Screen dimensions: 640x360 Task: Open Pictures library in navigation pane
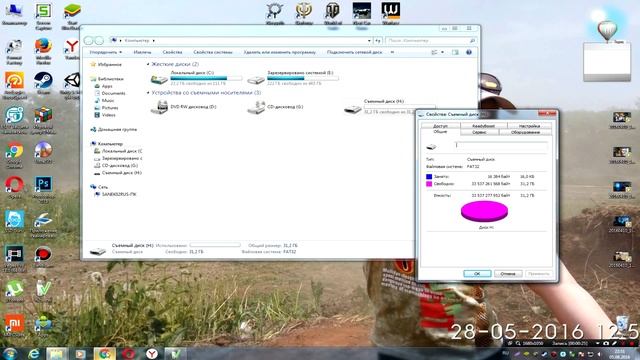point(106,108)
